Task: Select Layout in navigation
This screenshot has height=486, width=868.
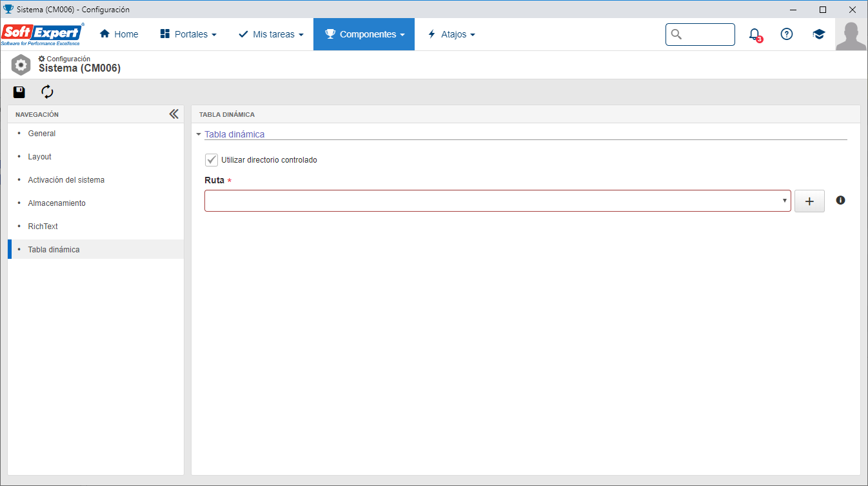Action: pos(96,157)
